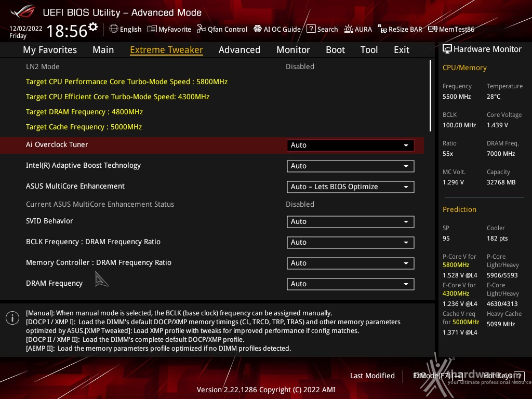Select the Ai Overclock Tuner row label
Image resolution: width=532 pixels, height=399 pixels.
pos(57,144)
